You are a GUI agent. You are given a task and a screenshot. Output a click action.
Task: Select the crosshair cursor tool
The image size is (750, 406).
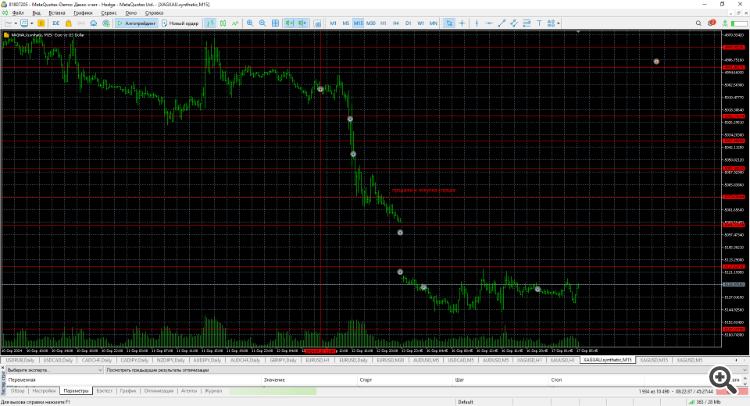click(462, 23)
